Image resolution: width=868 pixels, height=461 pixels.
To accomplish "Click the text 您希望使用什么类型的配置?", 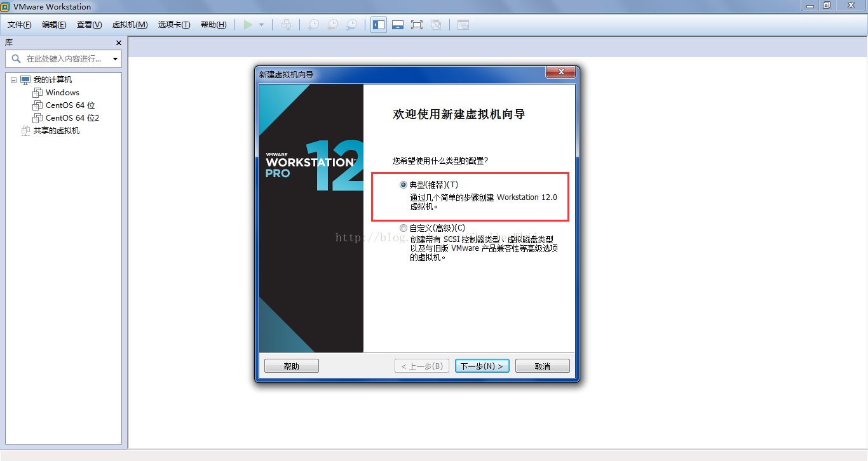I will click(x=440, y=161).
